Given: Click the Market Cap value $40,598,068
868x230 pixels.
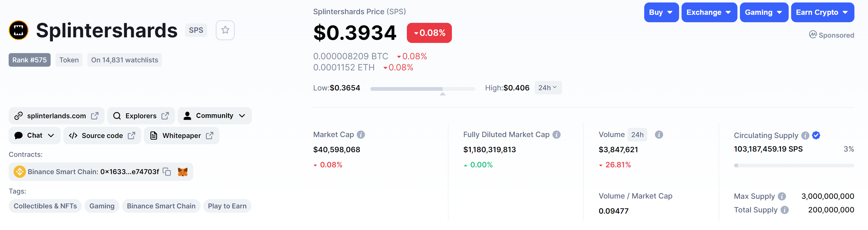Looking at the screenshot, I should pos(337,149).
